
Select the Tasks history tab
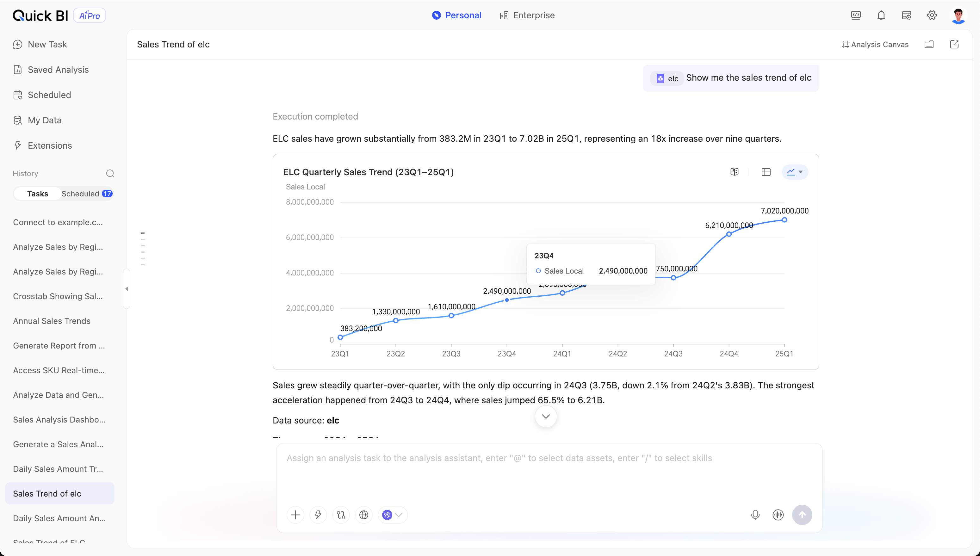37,194
